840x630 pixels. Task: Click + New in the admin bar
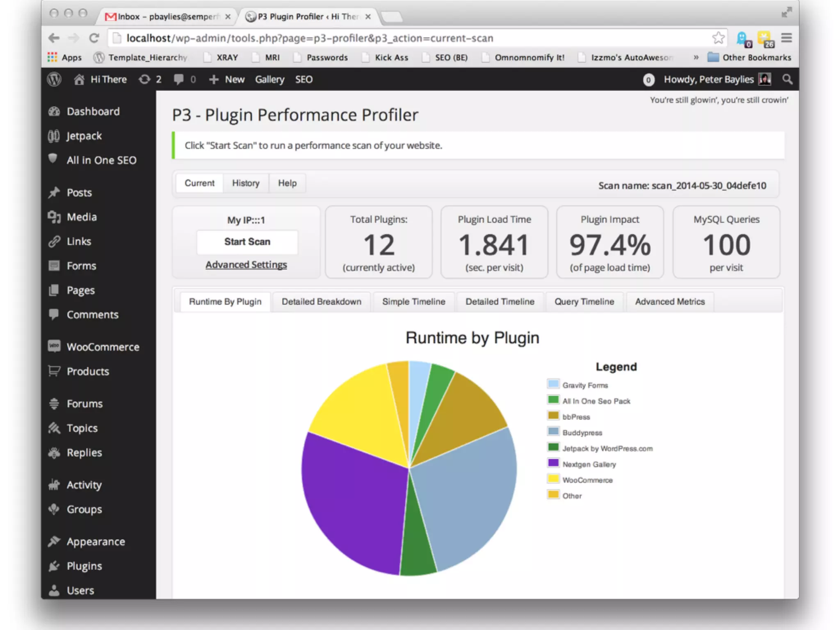(227, 79)
